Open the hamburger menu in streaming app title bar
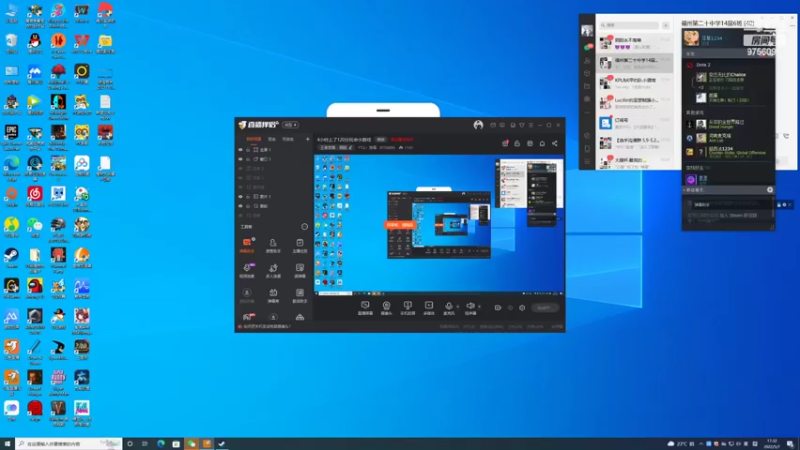Viewport: 800px width, 450px height. 531,125
